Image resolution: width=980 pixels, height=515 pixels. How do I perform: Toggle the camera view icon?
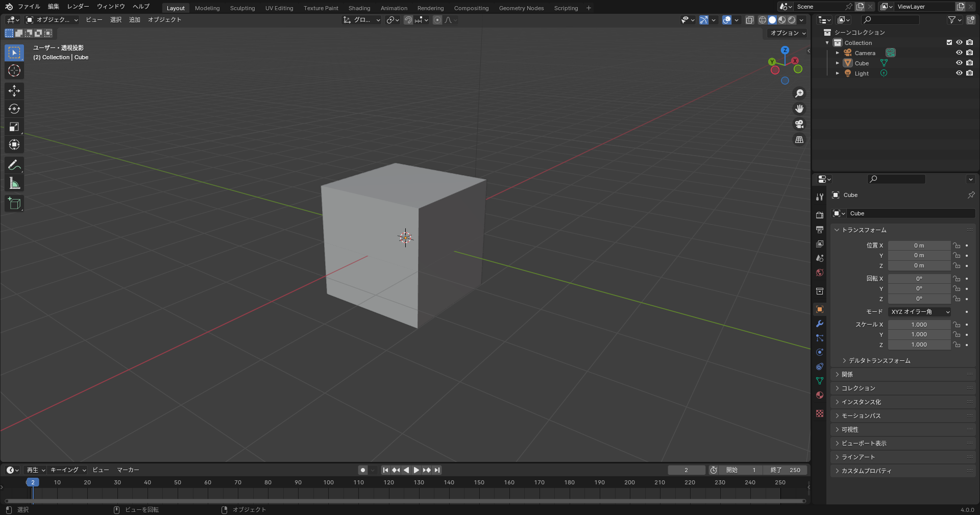point(799,124)
